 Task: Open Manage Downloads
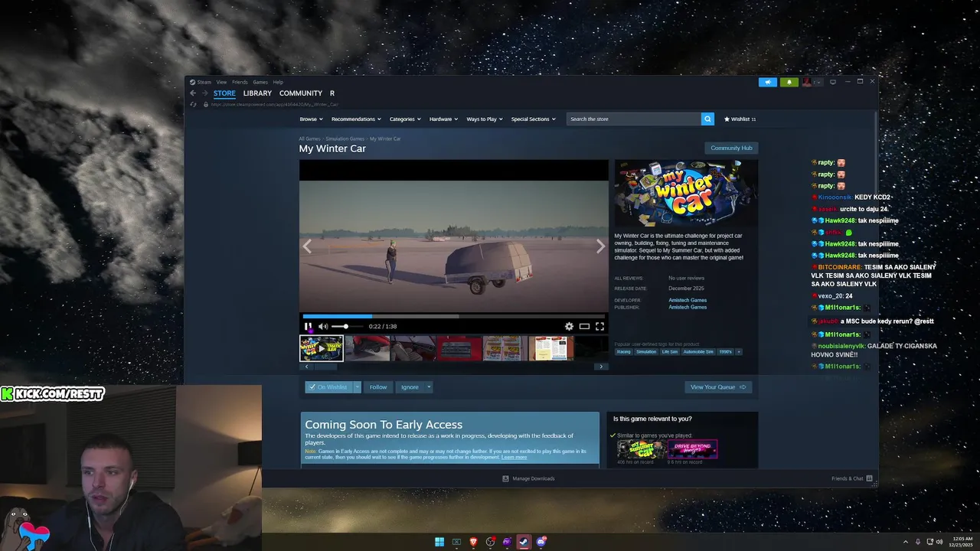tap(528, 478)
